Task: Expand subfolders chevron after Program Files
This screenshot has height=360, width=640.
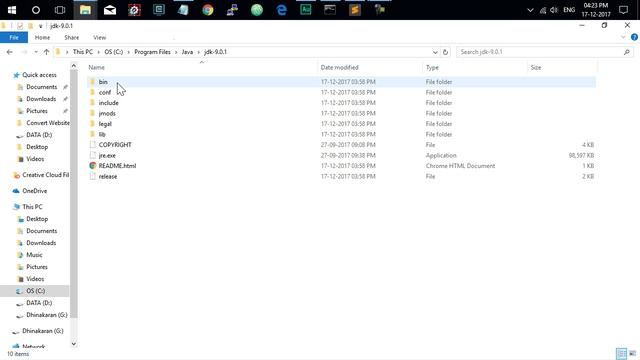Action: click(x=176, y=52)
